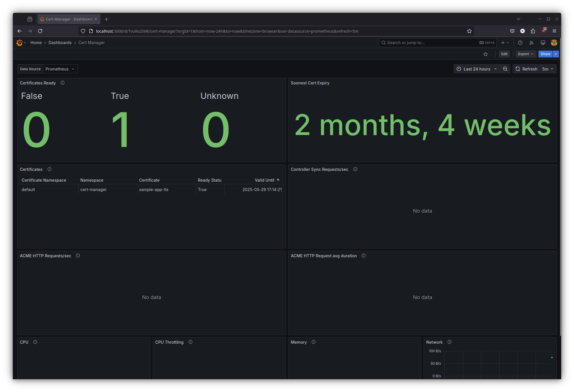The image size is (574, 392).
Task: Open the help question mark icon
Action: (x=520, y=43)
